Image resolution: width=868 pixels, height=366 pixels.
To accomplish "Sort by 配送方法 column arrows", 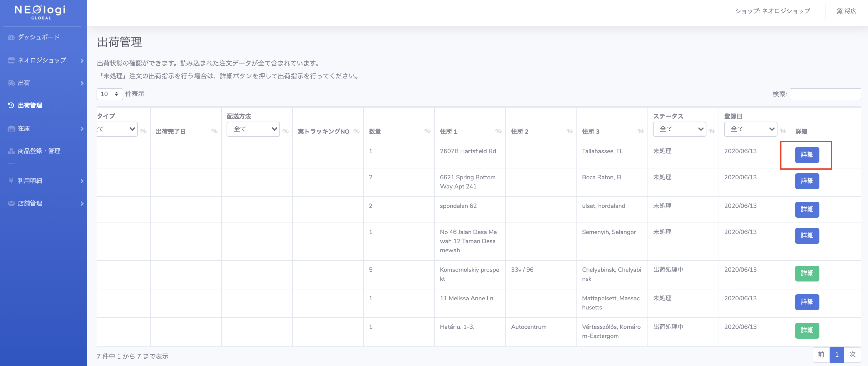I will click(285, 131).
